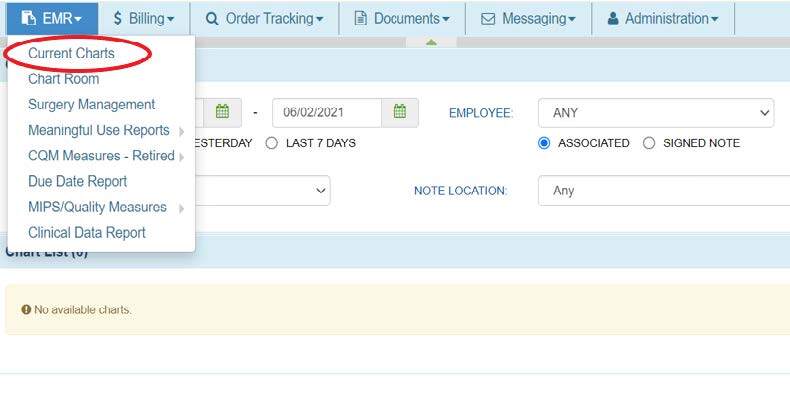
Task: Click the end date field showing 06/02/2021
Action: pyautogui.click(x=326, y=112)
